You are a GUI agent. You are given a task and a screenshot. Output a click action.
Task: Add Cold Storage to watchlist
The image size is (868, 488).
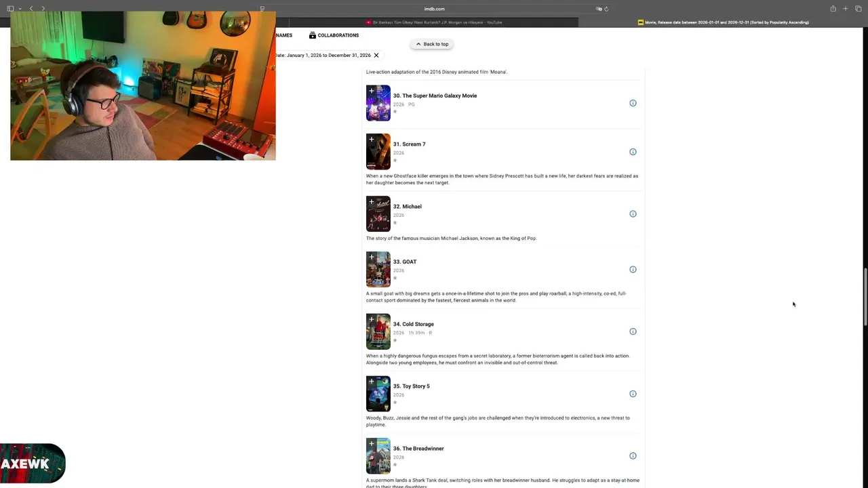tap(371, 319)
